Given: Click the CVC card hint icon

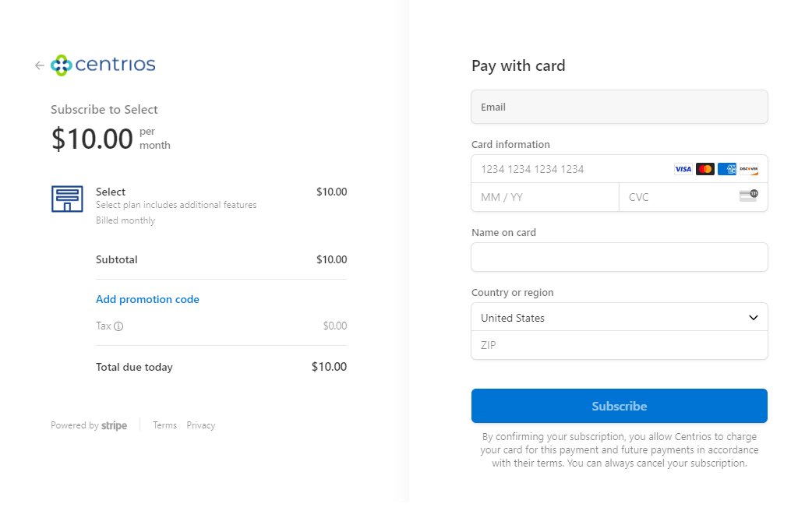Looking at the screenshot, I should click(x=748, y=196).
